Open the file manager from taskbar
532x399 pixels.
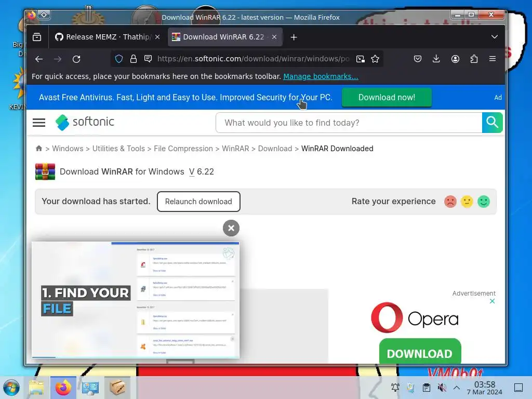tap(36, 388)
